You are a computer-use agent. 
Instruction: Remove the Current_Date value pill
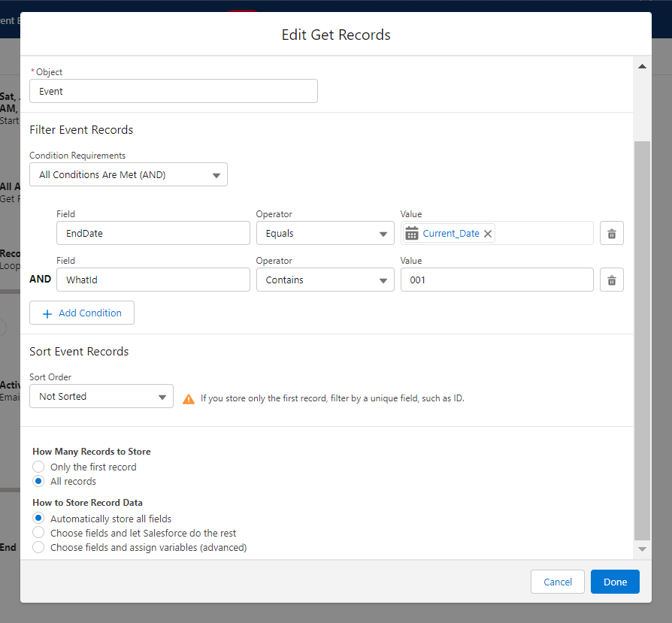click(x=488, y=234)
